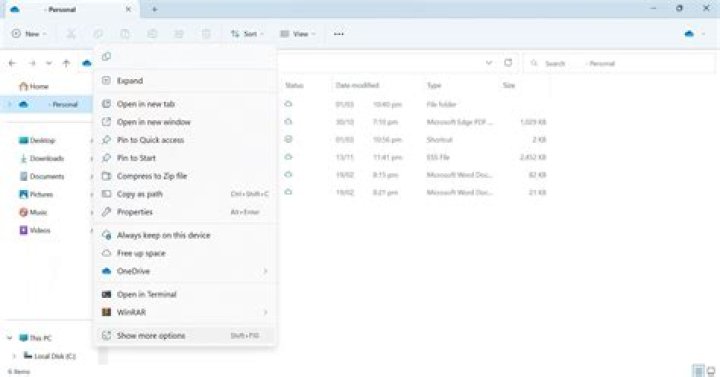Choose Compress to Zip file
The image size is (720, 377).
(185, 176)
